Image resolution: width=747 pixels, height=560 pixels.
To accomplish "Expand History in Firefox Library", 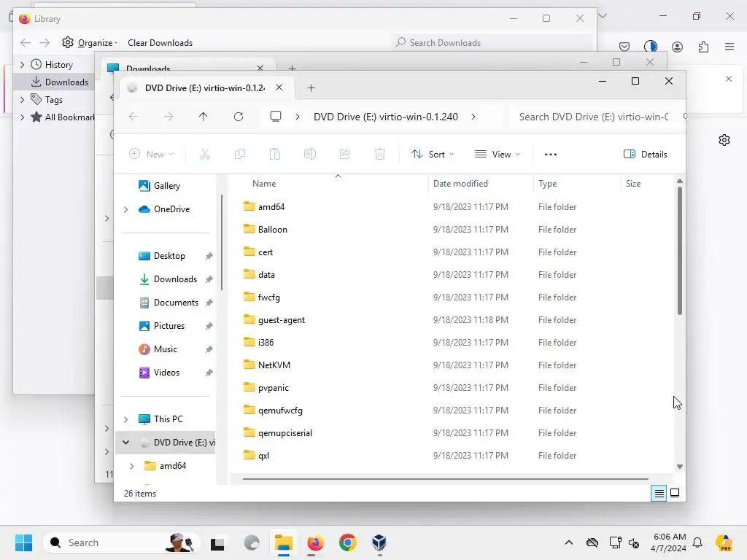I will pyautogui.click(x=23, y=65).
